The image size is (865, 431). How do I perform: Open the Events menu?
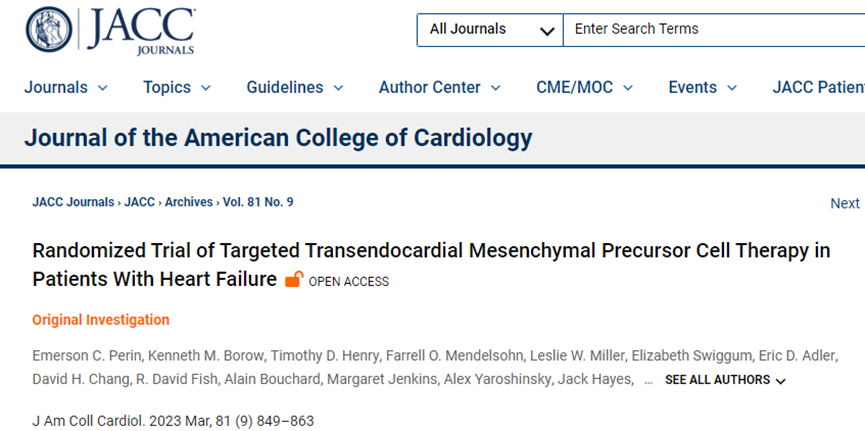(703, 88)
